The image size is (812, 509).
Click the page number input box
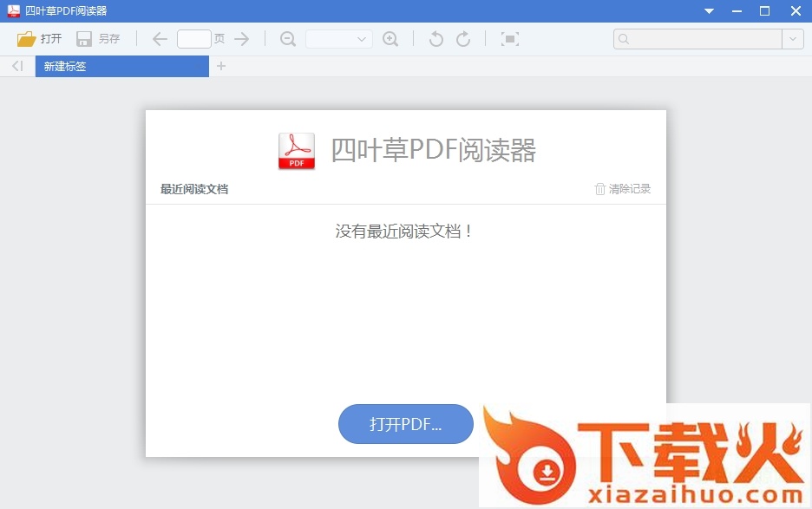194,39
